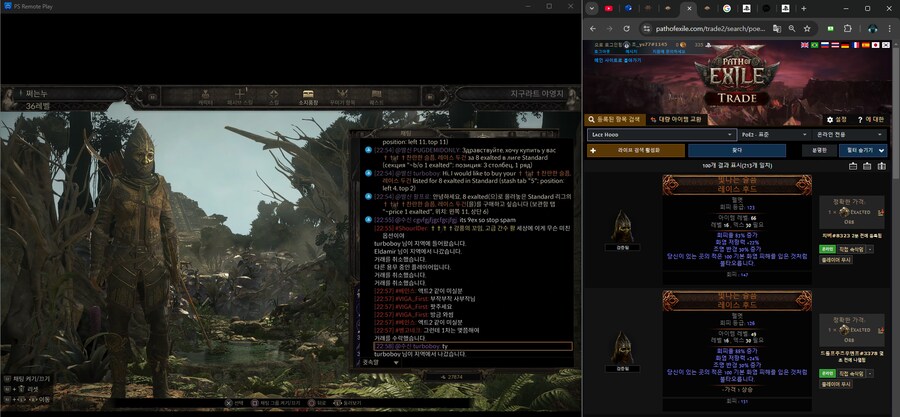
Task: Open trade site settings (설정)
Action: (x=836, y=119)
